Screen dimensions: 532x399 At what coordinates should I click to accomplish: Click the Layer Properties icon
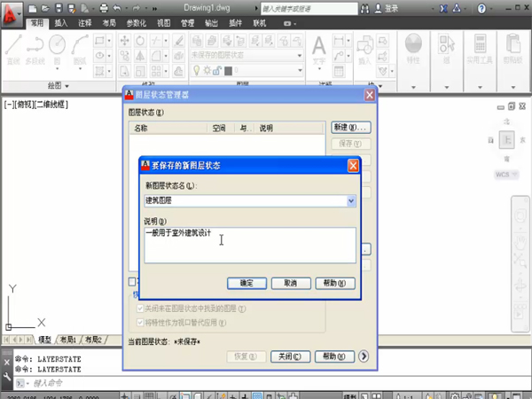197,41
